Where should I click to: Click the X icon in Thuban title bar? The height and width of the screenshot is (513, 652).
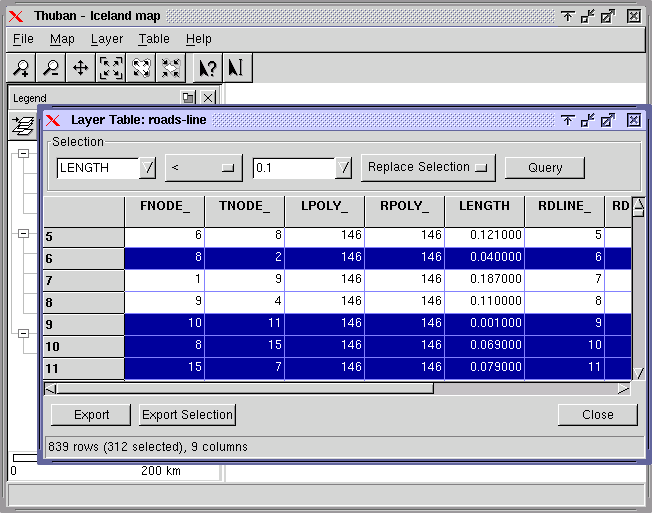16,17
